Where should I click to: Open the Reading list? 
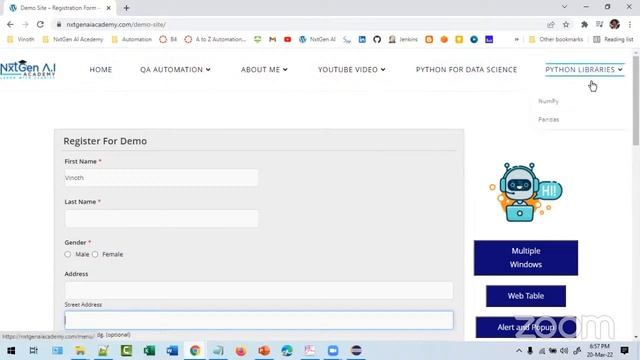613,39
